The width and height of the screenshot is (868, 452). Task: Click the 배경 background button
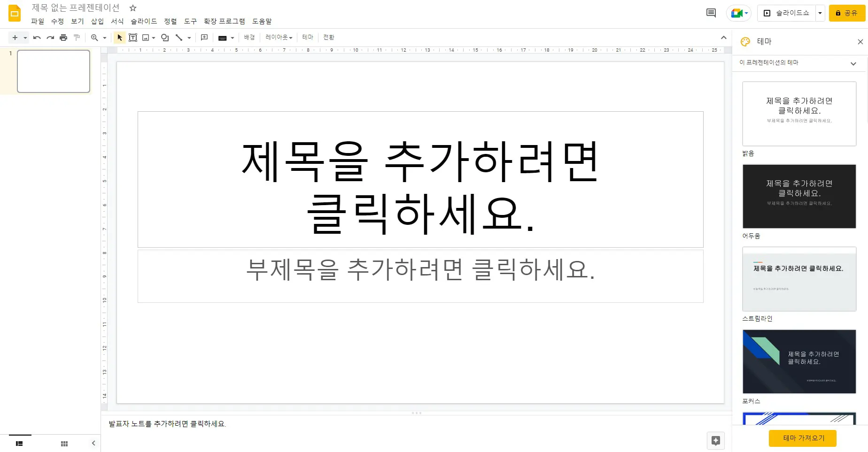(x=249, y=38)
